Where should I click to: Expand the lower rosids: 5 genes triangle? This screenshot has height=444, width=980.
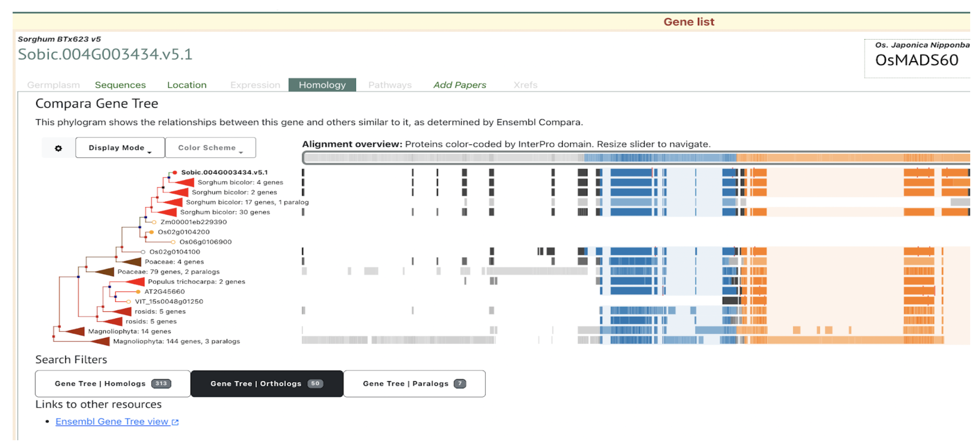pos(113,322)
